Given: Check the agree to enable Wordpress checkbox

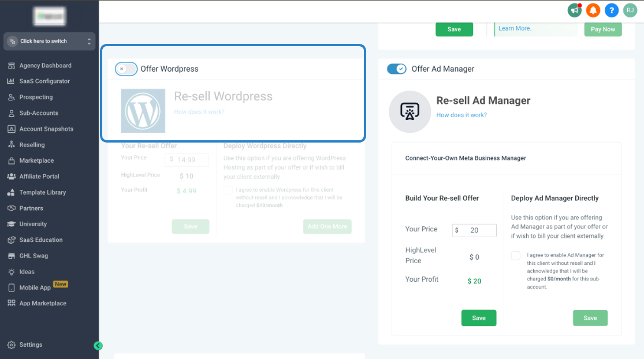Looking at the screenshot, I should [228, 190].
